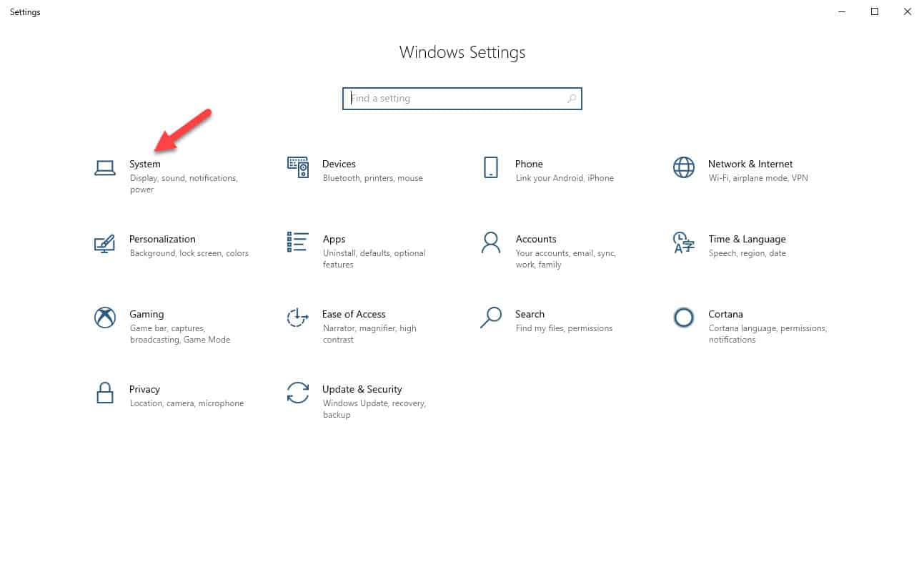Select the Accounts person icon

[x=491, y=242]
